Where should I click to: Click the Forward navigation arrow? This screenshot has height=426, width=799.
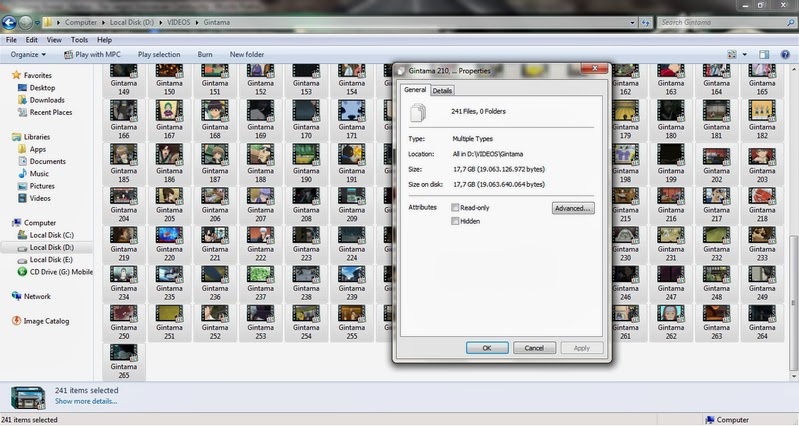[25, 22]
